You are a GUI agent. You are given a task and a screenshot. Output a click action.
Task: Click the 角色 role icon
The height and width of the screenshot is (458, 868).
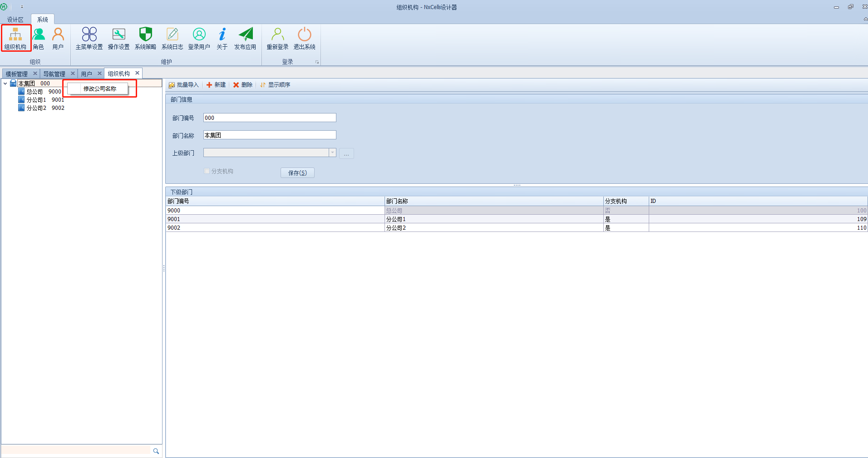pos(39,38)
